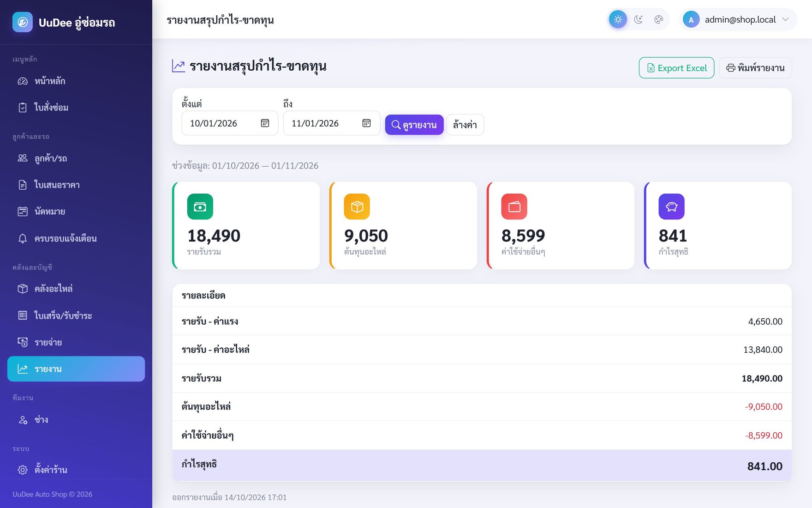Open ลูกค้า/รถ customers page
The height and width of the screenshot is (508, 812).
pos(76,158)
